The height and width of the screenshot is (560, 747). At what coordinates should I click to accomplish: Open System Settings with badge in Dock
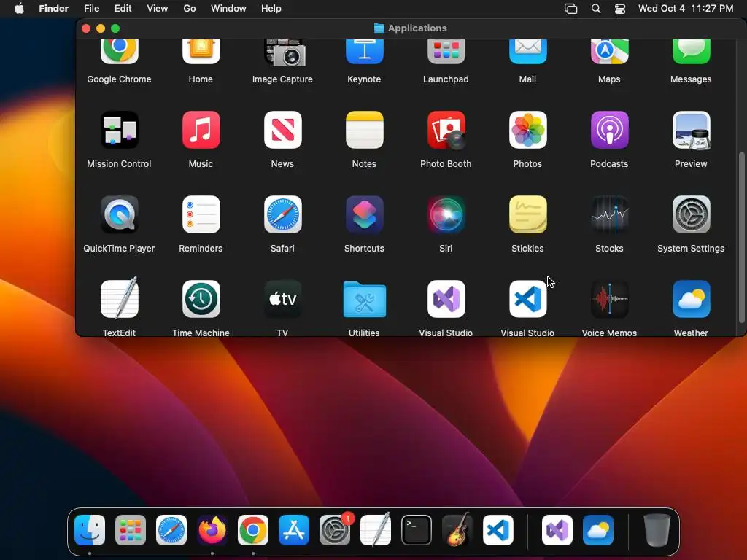[335, 530]
